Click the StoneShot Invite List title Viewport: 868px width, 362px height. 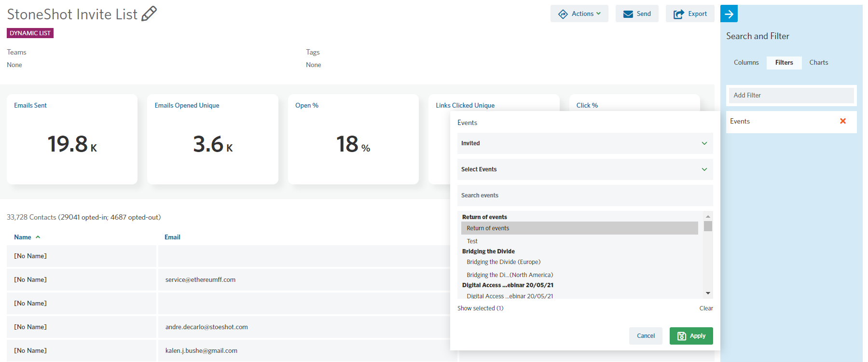[72, 14]
